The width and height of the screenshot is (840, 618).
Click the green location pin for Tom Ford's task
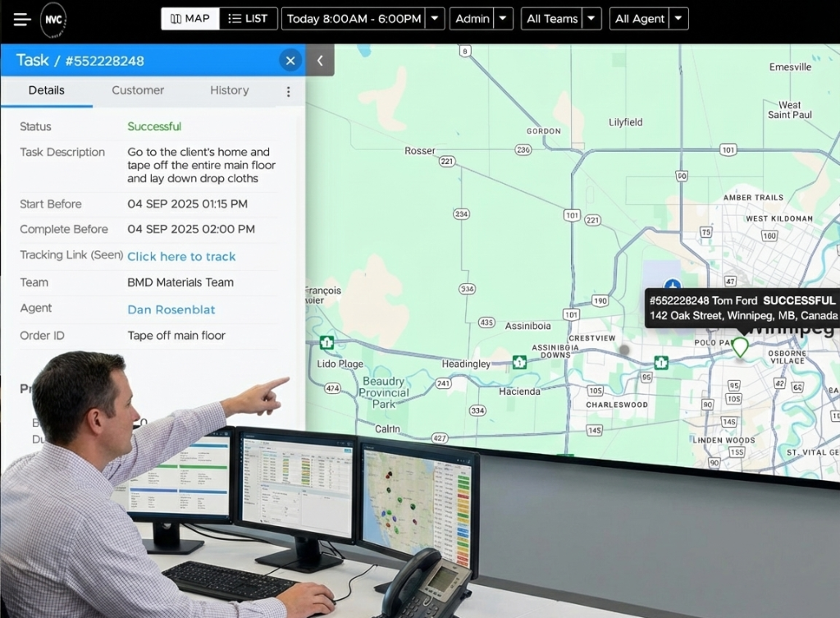[x=738, y=346]
